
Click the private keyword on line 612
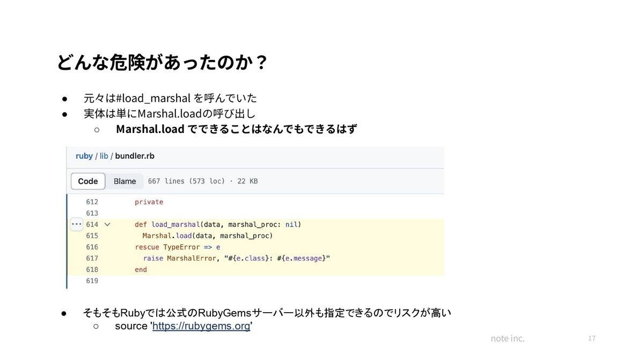click(149, 202)
